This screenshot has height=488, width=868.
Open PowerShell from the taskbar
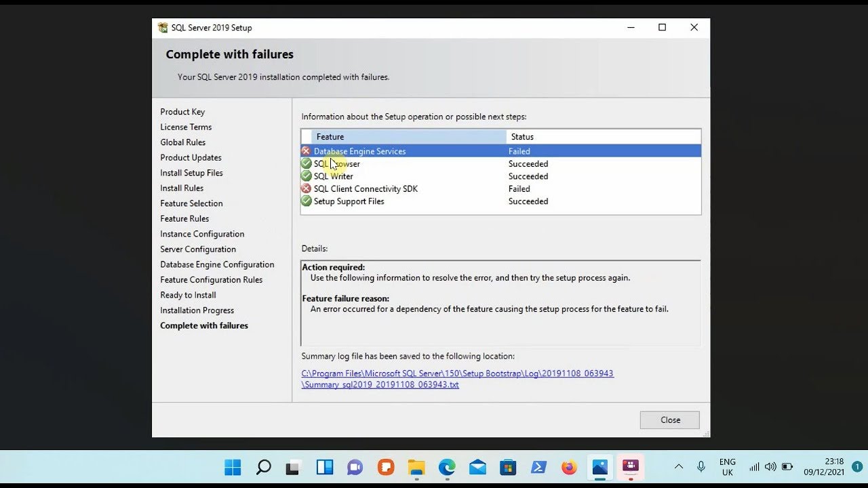click(538, 468)
